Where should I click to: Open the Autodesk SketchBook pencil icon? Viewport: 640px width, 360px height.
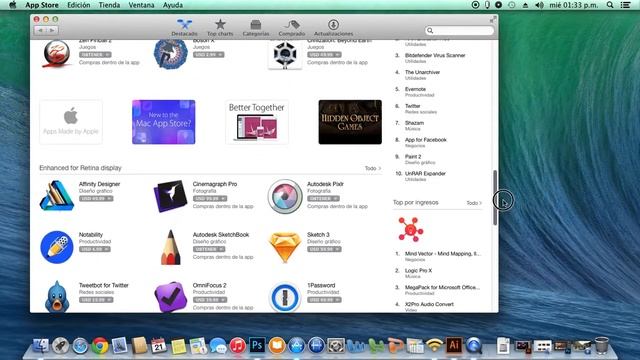[170, 247]
